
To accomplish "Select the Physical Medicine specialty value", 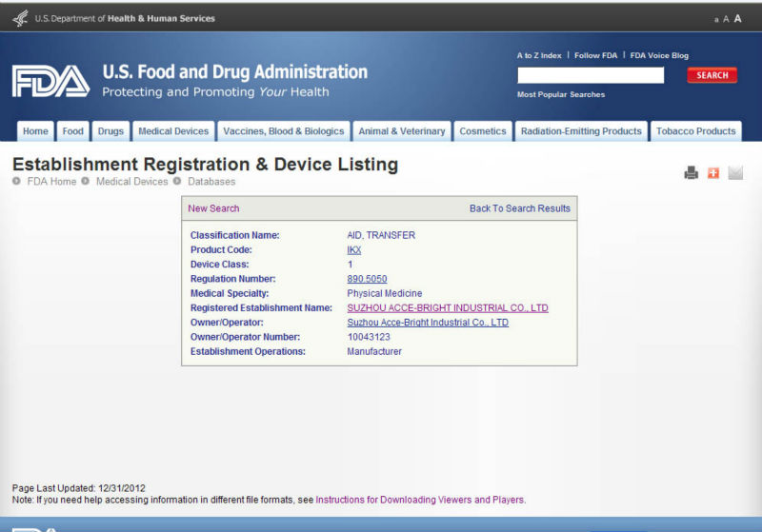I will 385,294.
